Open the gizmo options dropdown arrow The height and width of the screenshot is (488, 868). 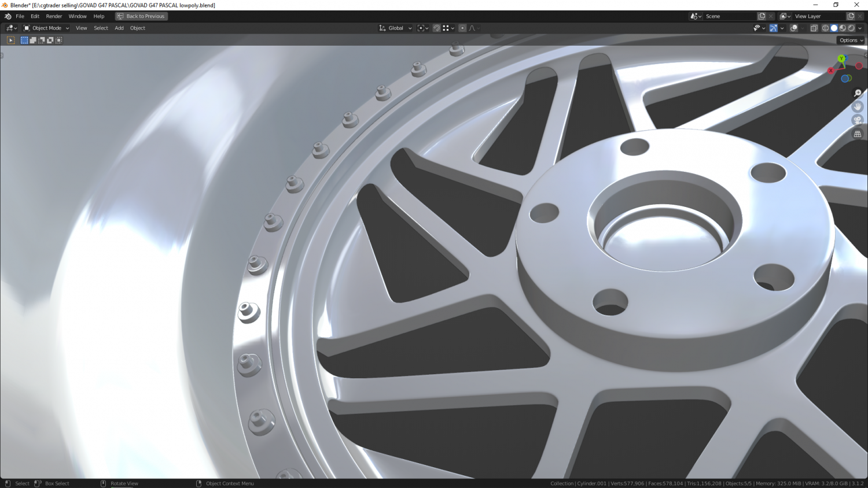tap(782, 28)
